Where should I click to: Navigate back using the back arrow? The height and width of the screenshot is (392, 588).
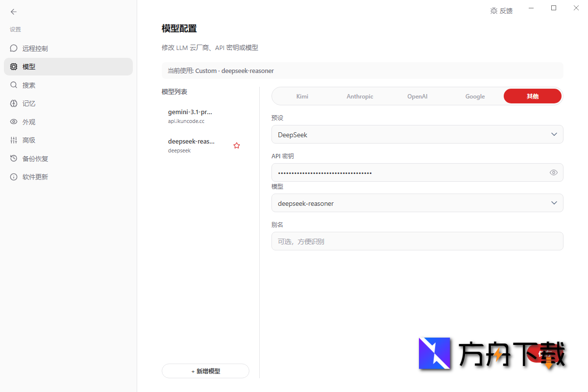(13, 12)
